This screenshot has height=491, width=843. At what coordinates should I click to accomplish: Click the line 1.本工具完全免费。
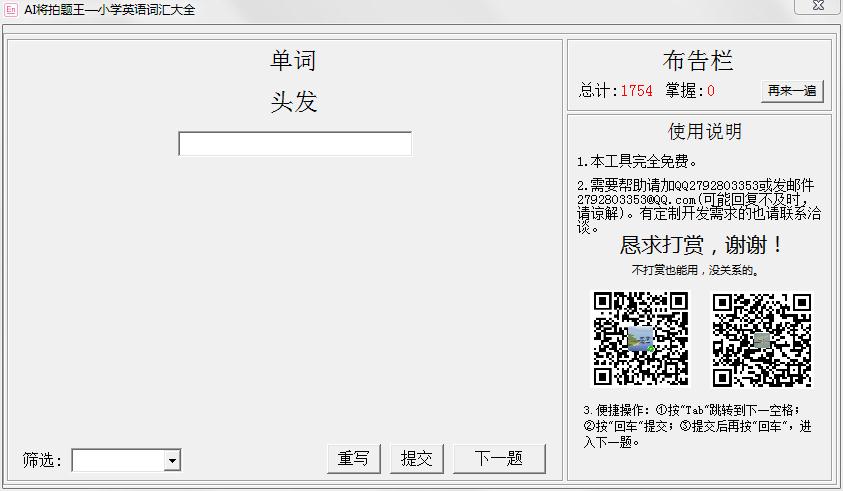click(638, 161)
